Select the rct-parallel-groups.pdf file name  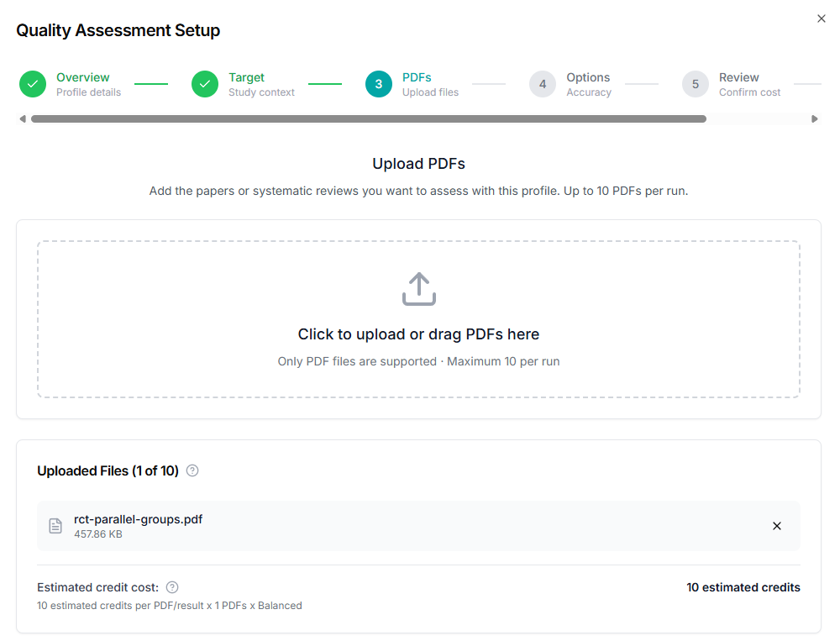tap(139, 519)
